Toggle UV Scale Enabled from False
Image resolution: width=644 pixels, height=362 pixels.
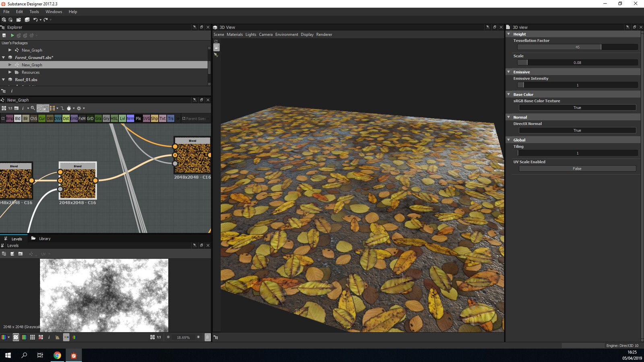[577, 169]
